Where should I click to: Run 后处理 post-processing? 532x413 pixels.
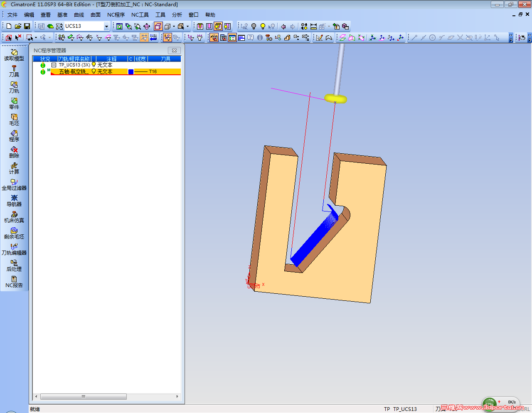coord(14,266)
